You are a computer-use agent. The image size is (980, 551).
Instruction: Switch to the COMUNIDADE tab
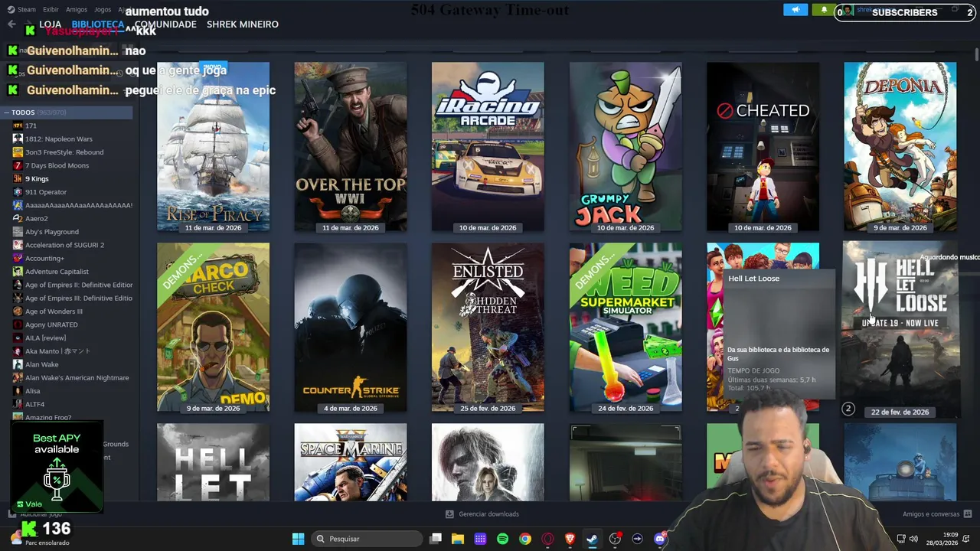tap(165, 24)
